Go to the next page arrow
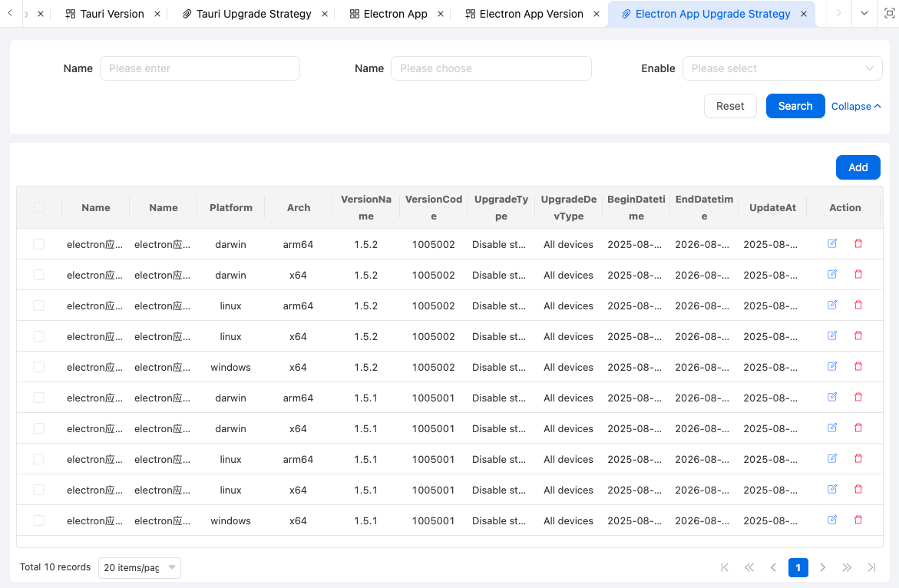This screenshot has height=588, width=899. point(822,567)
